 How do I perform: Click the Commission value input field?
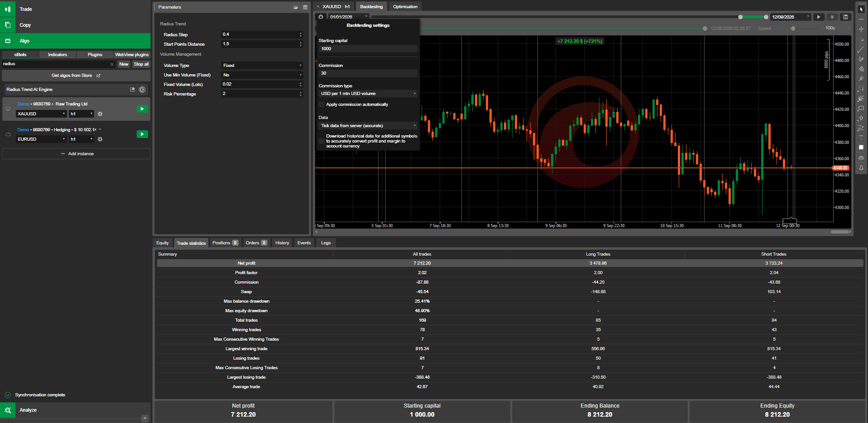pos(368,73)
